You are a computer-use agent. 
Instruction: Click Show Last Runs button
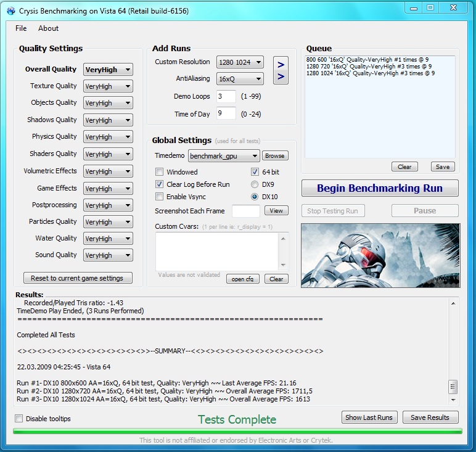tap(369, 417)
